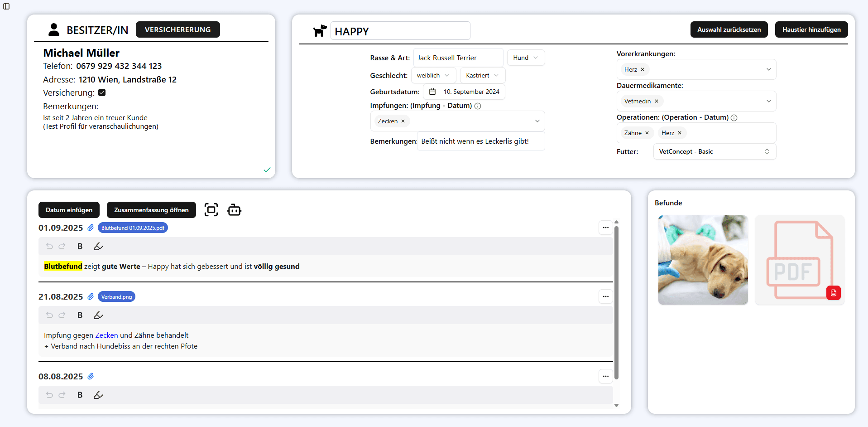Screen dimensions: 868x427
Task: Click the Haustier hinzufügen button
Action: (x=811, y=29)
